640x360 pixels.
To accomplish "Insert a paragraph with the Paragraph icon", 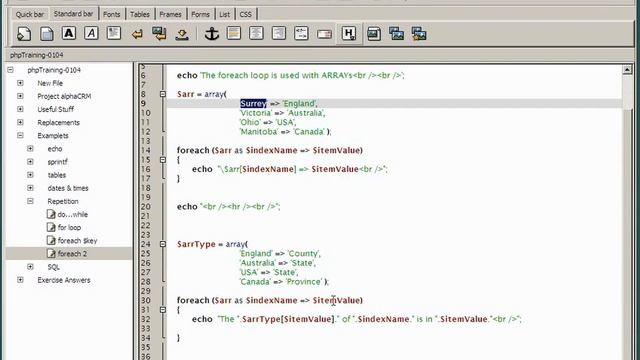I will (x=113, y=33).
